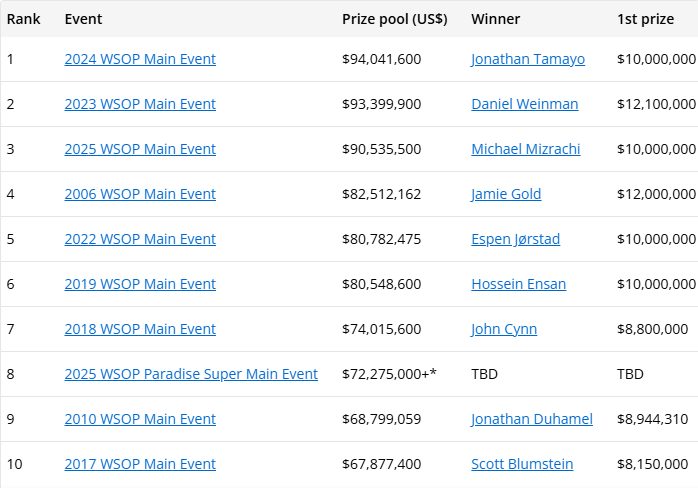The image size is (698, 488).
Task: Open the 2019 WSOP Main Event link
Action: coord(140,284)
